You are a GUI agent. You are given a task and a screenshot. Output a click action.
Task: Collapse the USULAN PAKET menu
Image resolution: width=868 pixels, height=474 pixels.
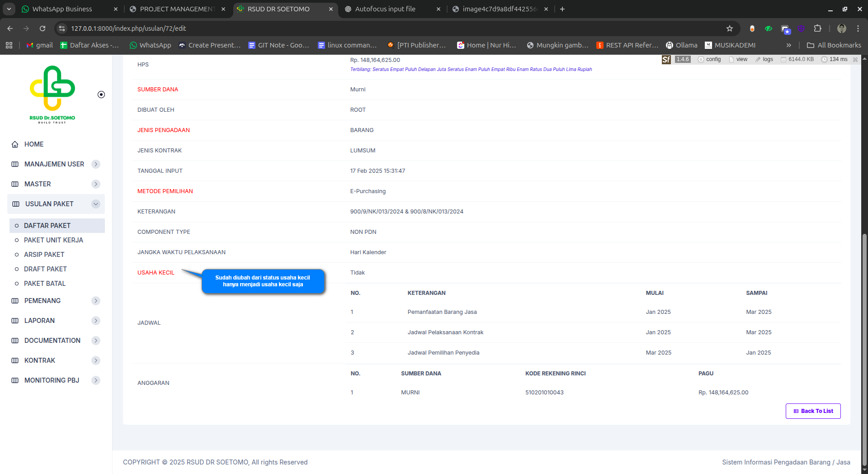[95, 204]
